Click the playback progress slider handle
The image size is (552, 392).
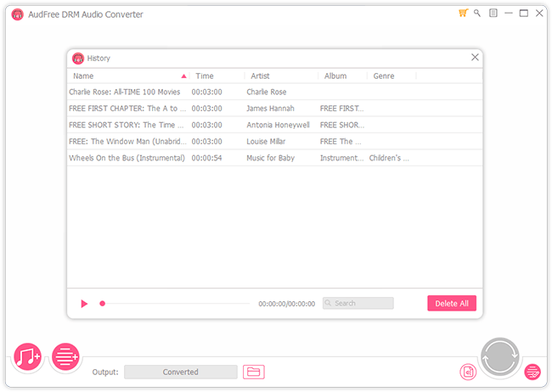(103, 303)
